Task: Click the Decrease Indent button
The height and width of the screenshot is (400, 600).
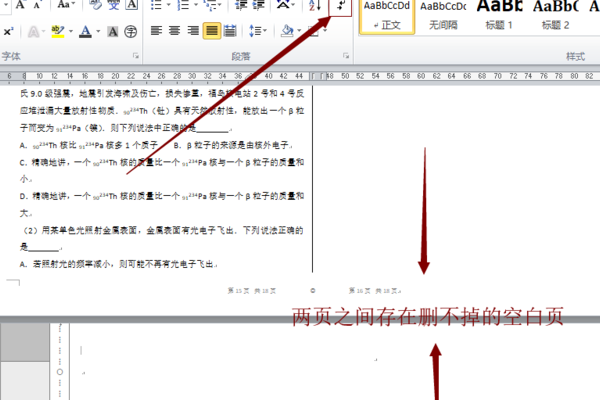Action: 241,5
